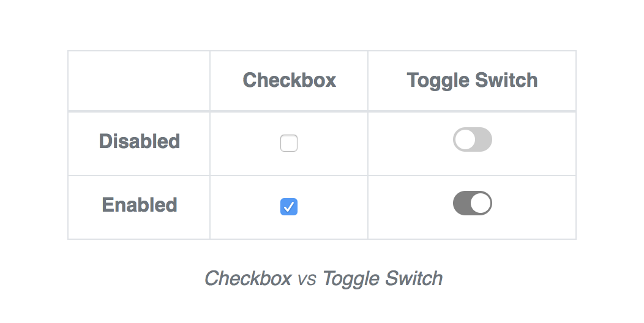The height and width of the screenshot is (323, 644).
Task: Click the "Disabled" row label
Action: coord(140,141)
